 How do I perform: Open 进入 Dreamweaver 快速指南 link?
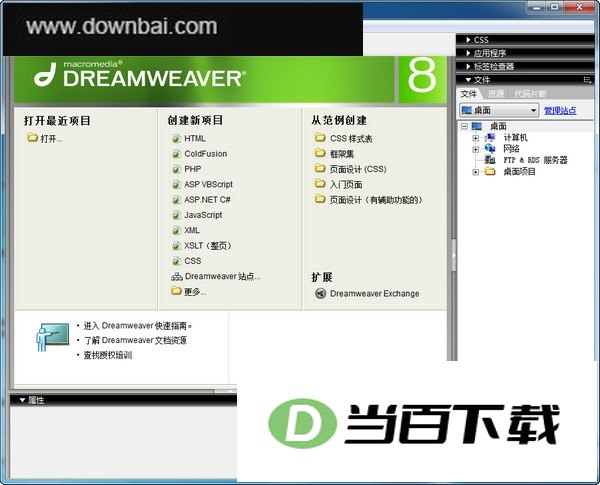pyautogui.click(x=138, y=326)
